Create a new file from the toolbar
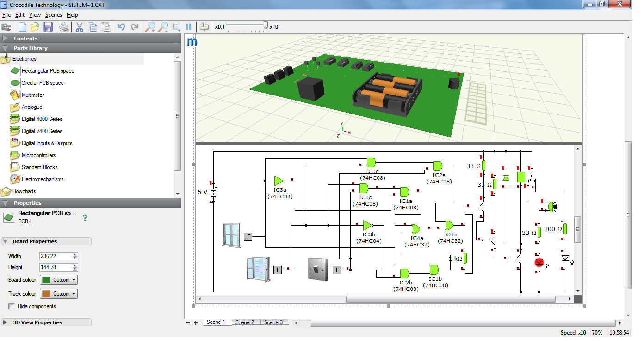The width and height of the screenshot is (644, 341). point(22,27)
